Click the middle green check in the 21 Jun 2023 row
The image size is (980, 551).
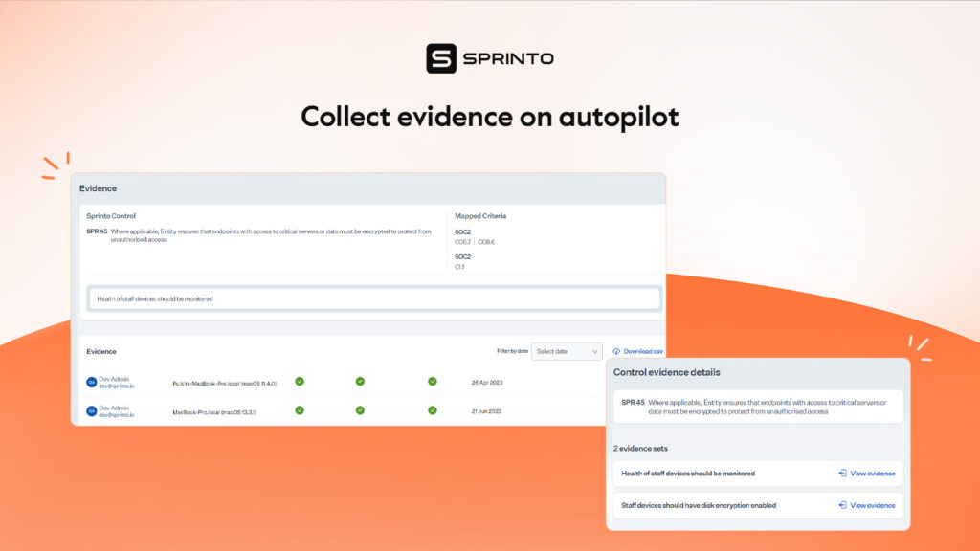coord(360,410)
